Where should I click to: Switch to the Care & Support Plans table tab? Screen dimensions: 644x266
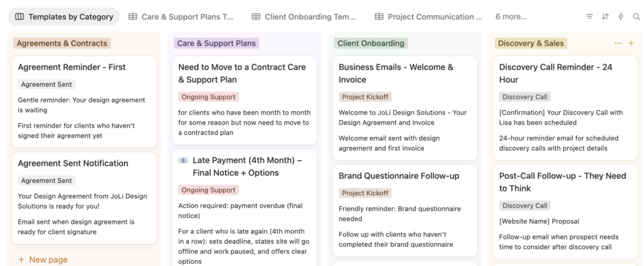(x=180, y=17)
